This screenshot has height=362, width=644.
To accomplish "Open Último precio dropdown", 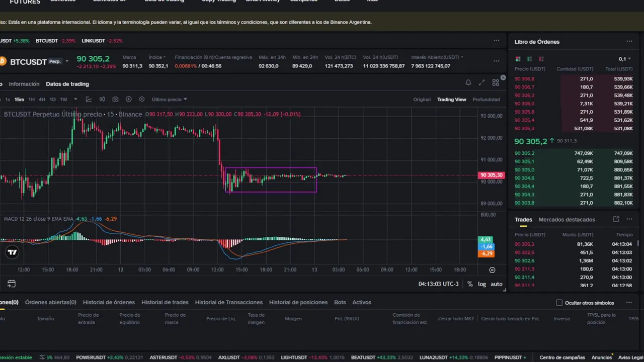I will 170,100.
